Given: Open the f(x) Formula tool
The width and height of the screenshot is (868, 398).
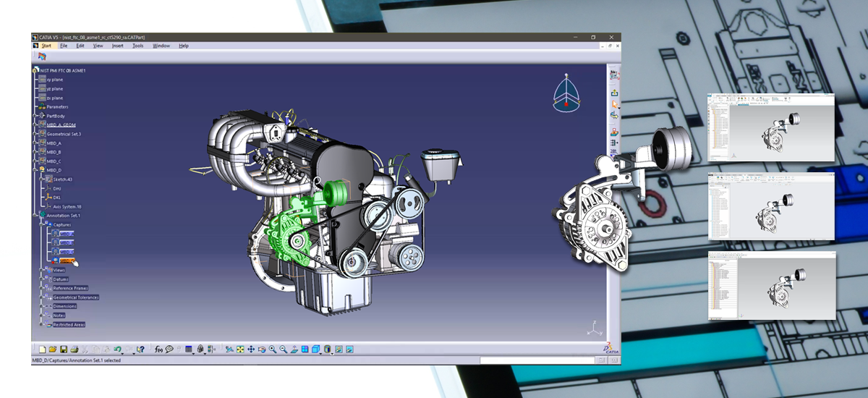Looking at the screenshot, I should click(158, 350).
